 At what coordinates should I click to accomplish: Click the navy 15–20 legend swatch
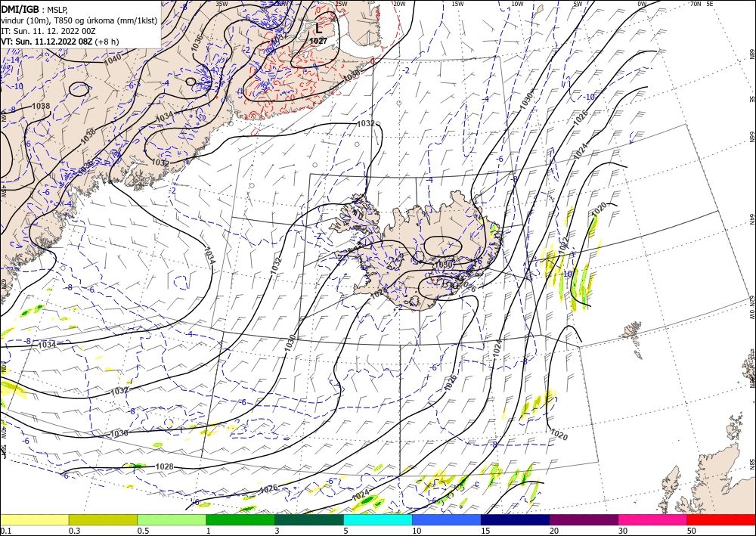tap(516, 519)
